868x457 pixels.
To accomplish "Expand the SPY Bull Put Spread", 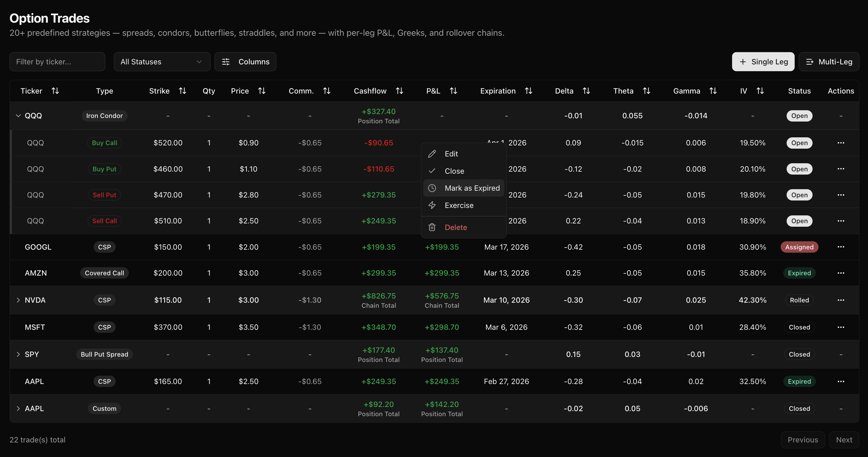I will tap(18, 354).
